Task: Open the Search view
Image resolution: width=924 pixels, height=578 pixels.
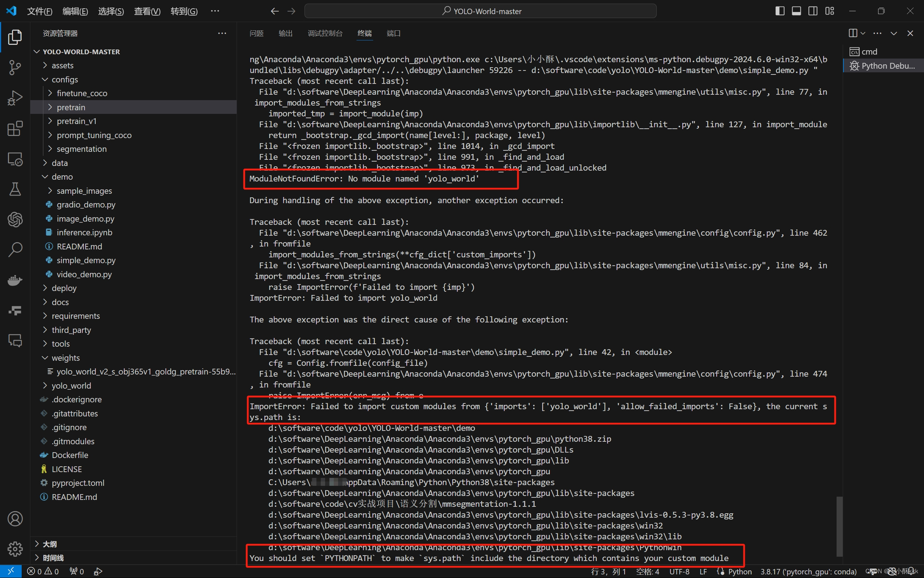Action: pyautogui.click(x=15, y=250)
